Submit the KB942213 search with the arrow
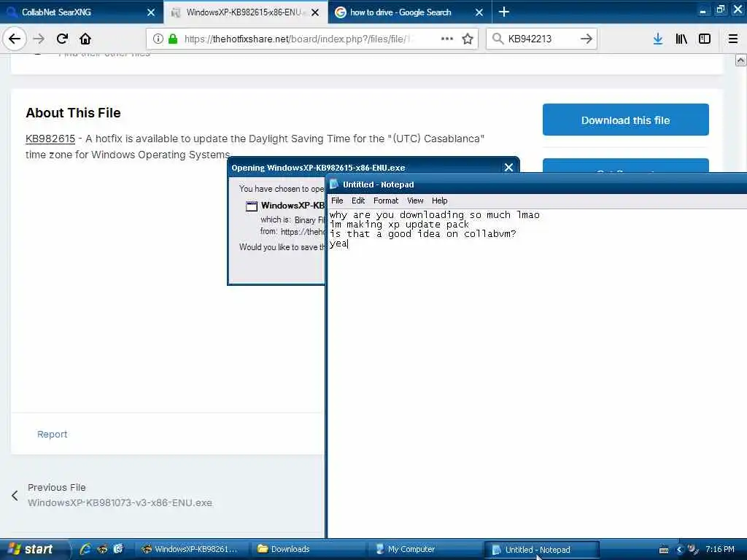Image resolution: width=747 pixels, height=560 pixels. point(587,39)
